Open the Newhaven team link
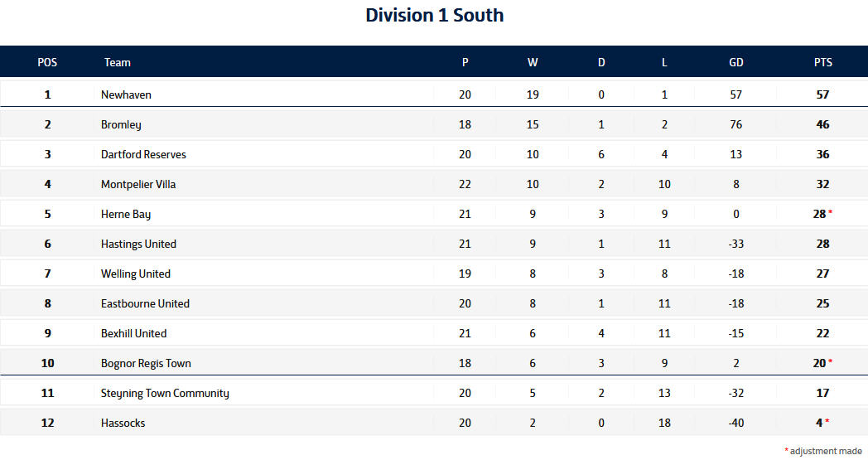Image resolution: width=868 pixels, height=460 pixels. point(126,94)
